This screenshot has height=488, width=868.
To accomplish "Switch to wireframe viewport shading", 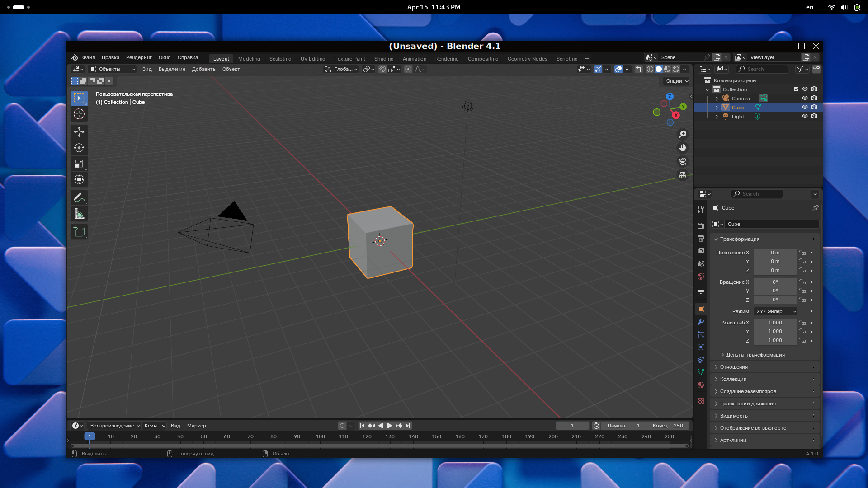I will [x=650, y=69].
